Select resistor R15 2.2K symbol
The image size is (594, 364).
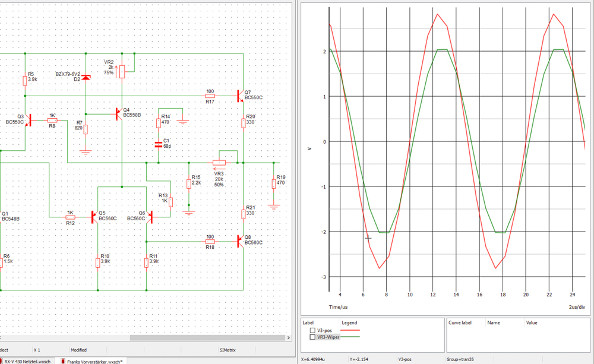[189, 183]
